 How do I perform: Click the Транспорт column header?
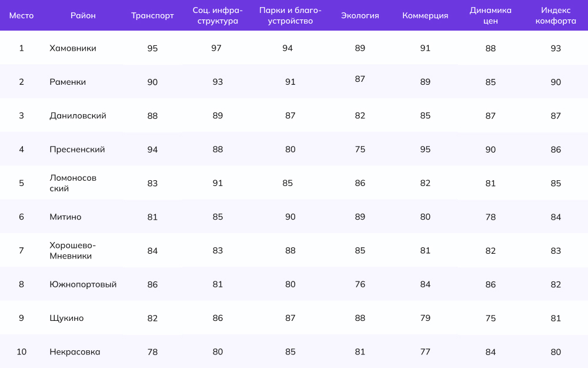[152, 16]
